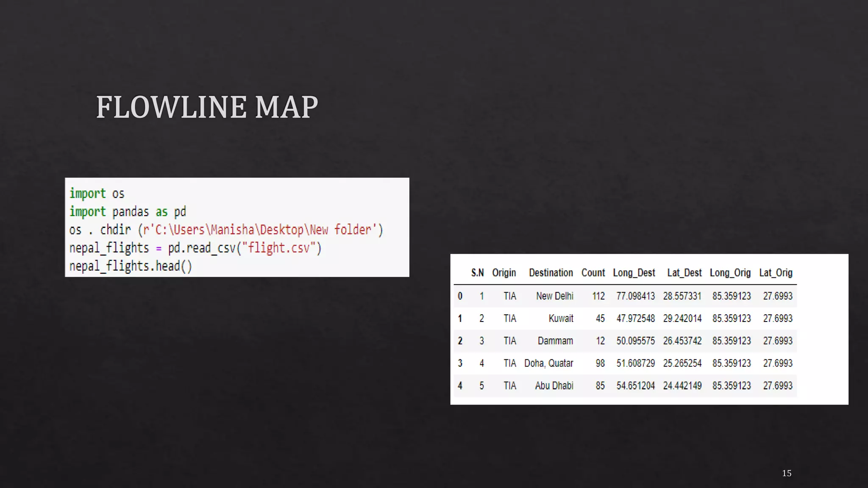Click the 'import os' code line
The width and height of the screenshot is (868, 488).
(97, 194)
